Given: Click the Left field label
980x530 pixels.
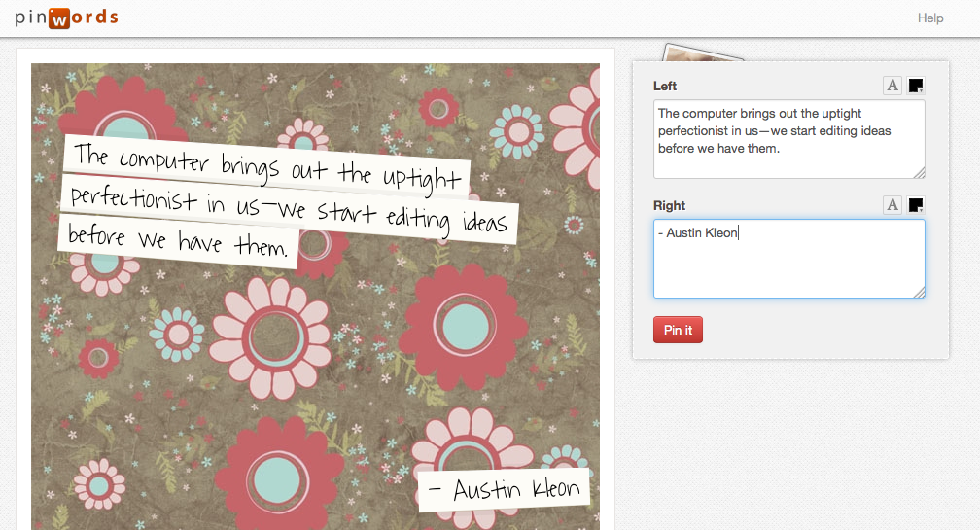Looking at the screenshot, I should [x=665, y=87].
